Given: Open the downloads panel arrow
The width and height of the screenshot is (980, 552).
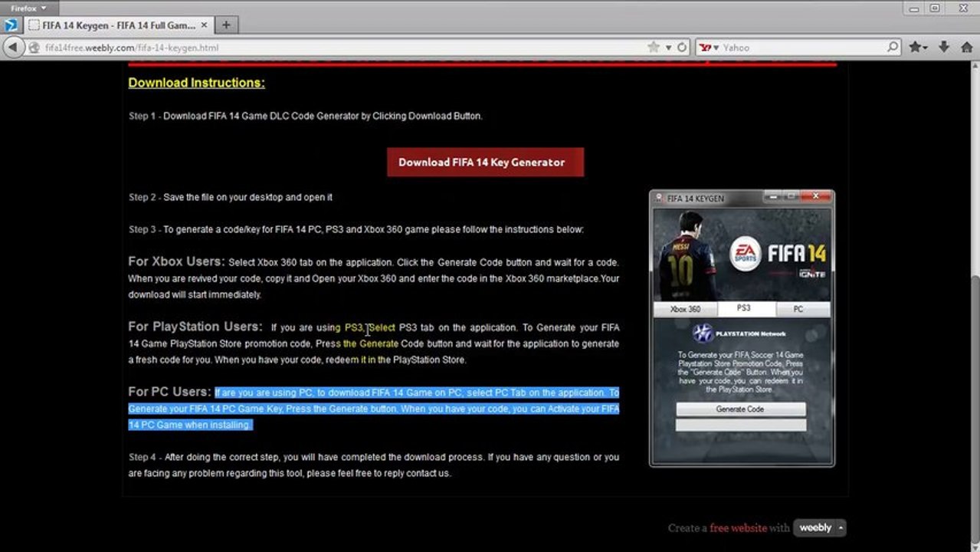Looking at the screenshot, I should (943, 48).
